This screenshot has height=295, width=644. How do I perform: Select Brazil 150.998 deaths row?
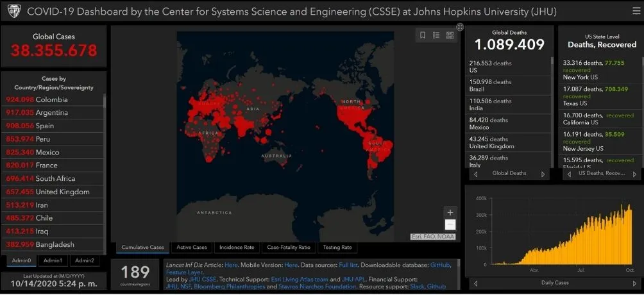[x=509, y=85]
